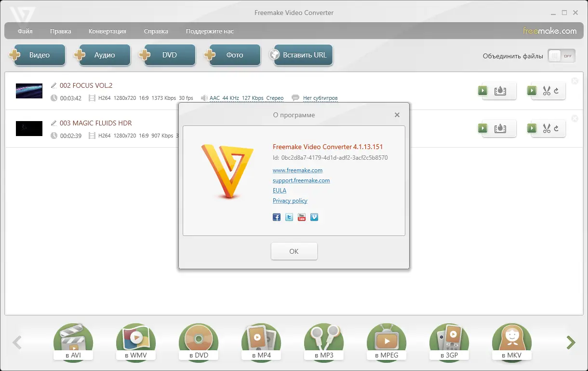Select the 003 MAGIC FLUIDS HDR thumbnail
588x371 pixels.
coord(29,128)
